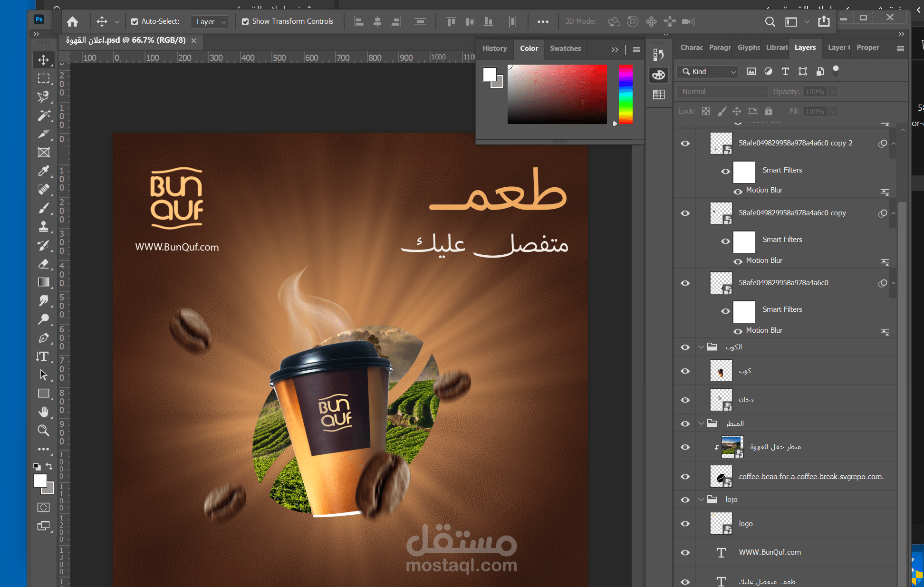This screenshot has width=924, height=587.
Task: Hide the logo layer
Action: click(x=685, y=523)
